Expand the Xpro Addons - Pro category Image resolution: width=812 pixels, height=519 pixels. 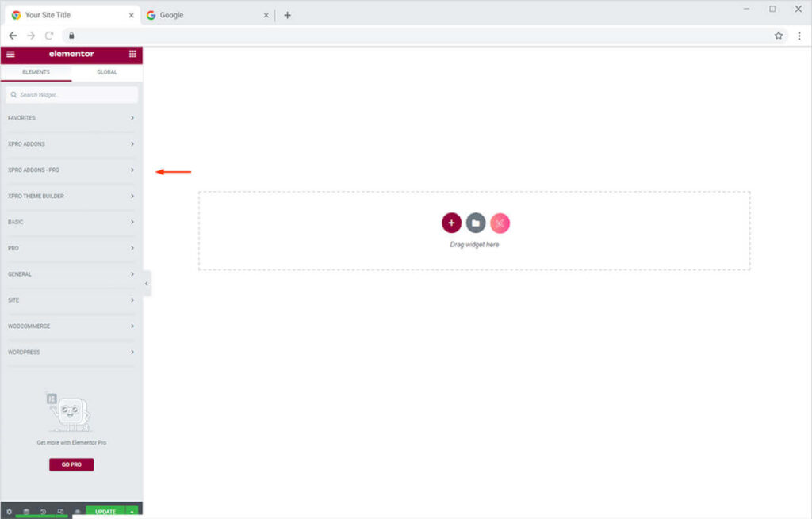tap(71, 170)
